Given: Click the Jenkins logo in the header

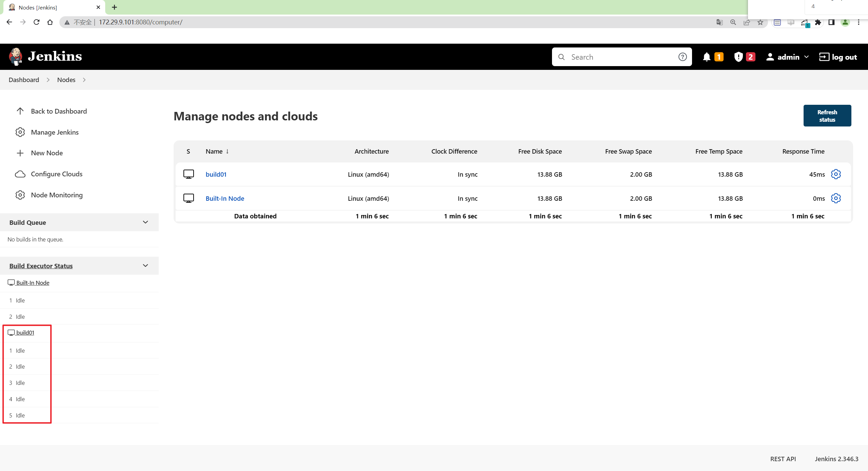Looking at the screenshot, I should (45, 57).
